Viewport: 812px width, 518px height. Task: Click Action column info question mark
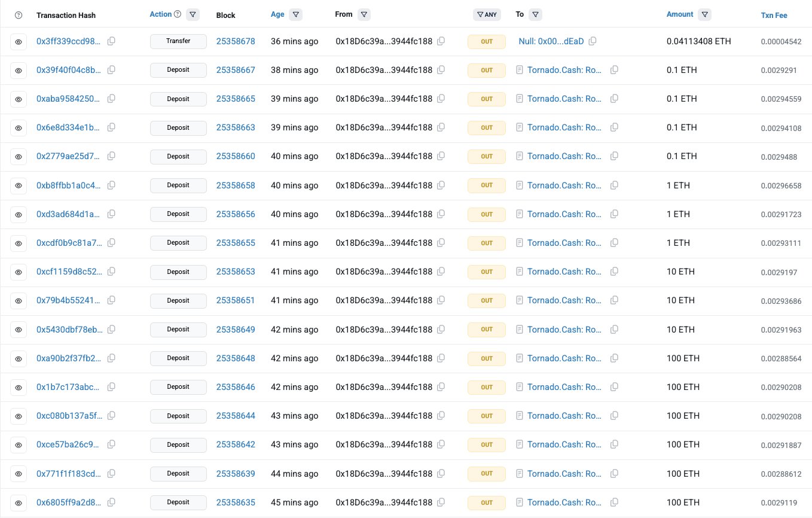click(x=177, y=14)
